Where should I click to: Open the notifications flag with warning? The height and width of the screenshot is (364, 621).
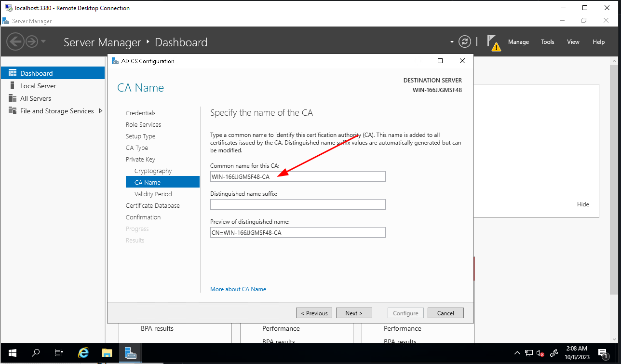tap(493, 42)
